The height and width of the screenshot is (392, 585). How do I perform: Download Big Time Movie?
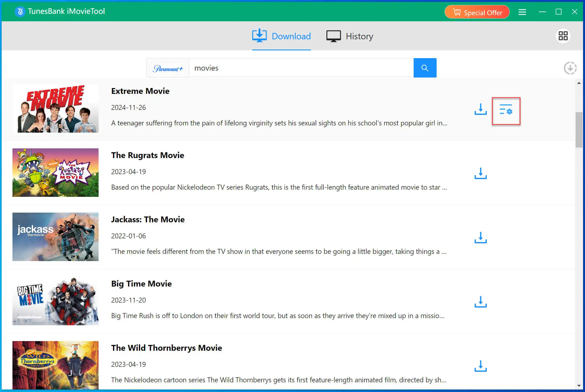(480, 302)
